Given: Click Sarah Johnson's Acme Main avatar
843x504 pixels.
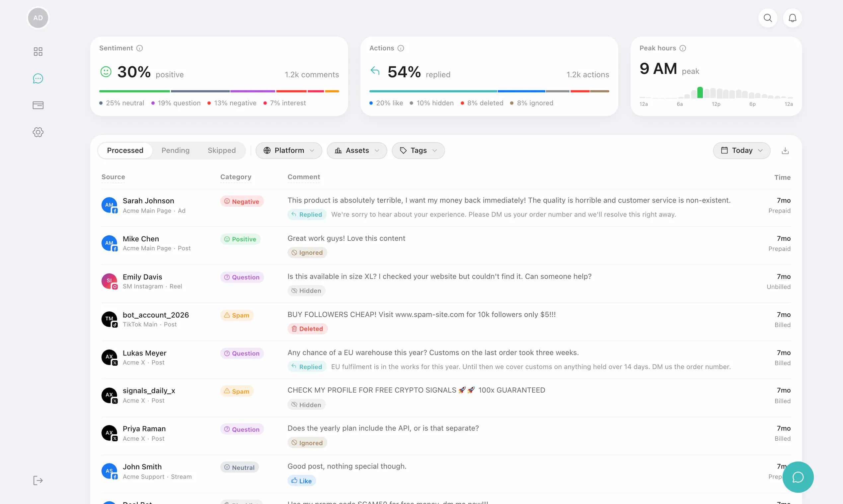Looking at the screenshot, I should 110,205.
